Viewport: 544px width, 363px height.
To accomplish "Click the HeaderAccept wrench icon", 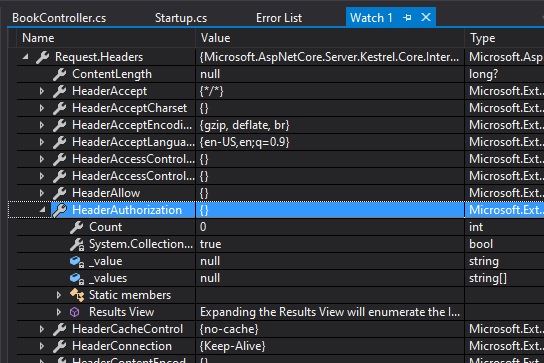I will coord(60,91).
